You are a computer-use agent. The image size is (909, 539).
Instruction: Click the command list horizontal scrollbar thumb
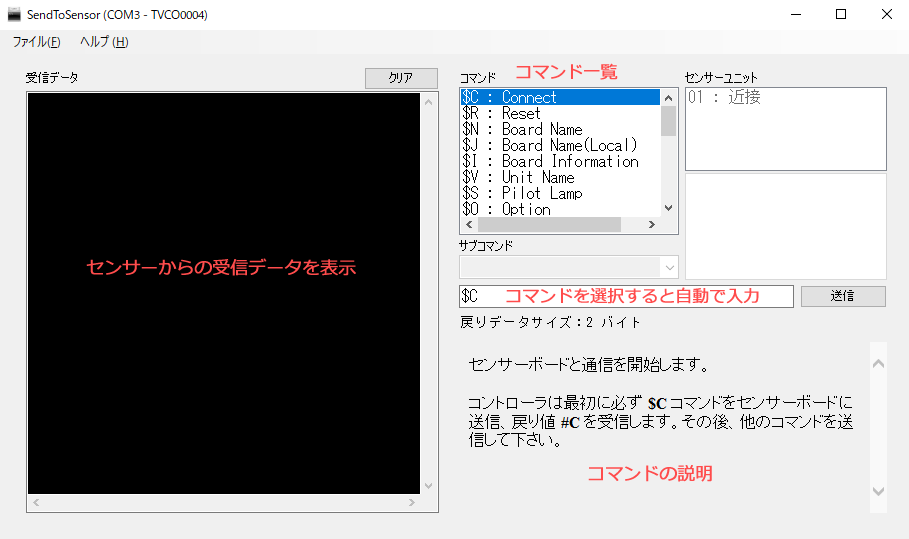549,224
